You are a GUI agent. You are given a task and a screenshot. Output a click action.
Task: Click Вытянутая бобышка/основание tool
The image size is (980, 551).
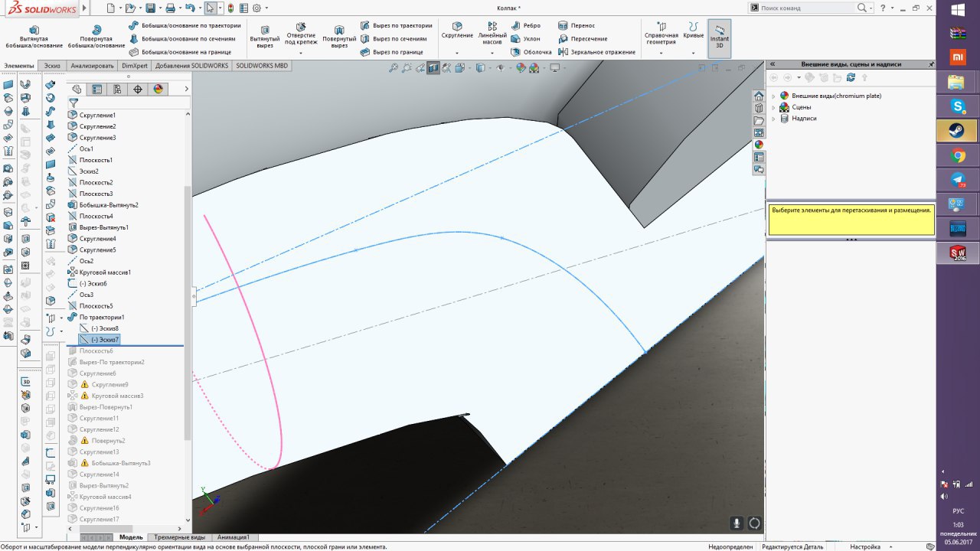34,36
